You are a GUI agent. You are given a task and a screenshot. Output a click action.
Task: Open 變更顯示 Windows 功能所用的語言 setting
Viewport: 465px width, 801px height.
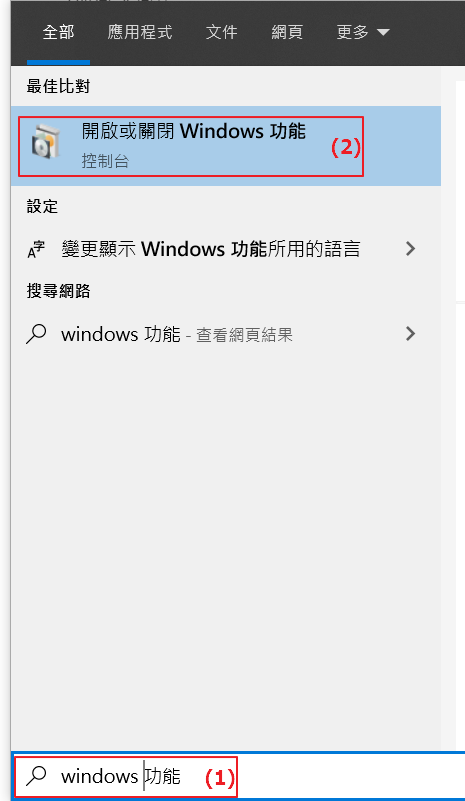pos(225,249)
